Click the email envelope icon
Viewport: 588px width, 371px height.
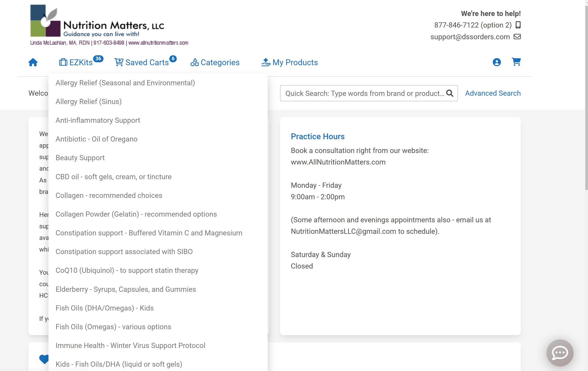click(x=517, y=37)
